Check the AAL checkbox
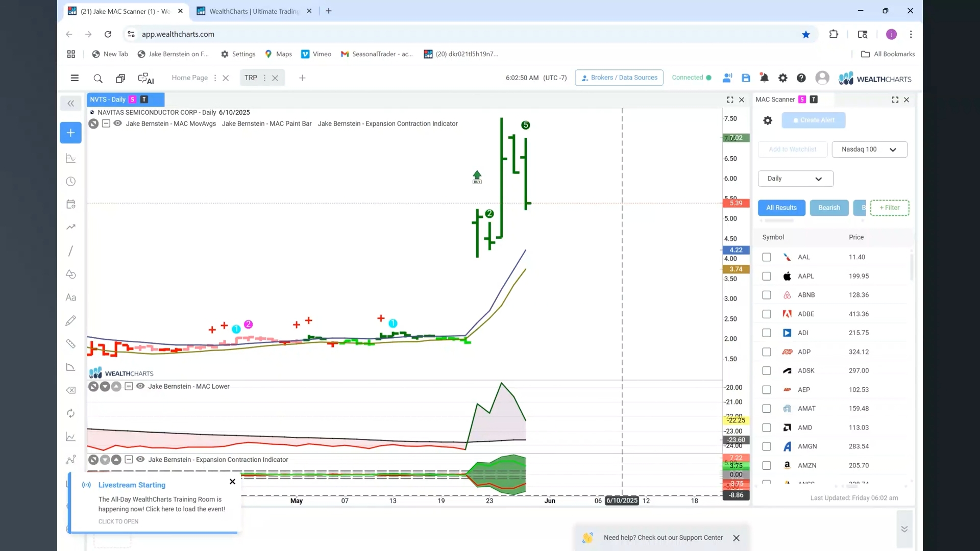The width and height of the screenshot is (980, 551). [767, 257]
